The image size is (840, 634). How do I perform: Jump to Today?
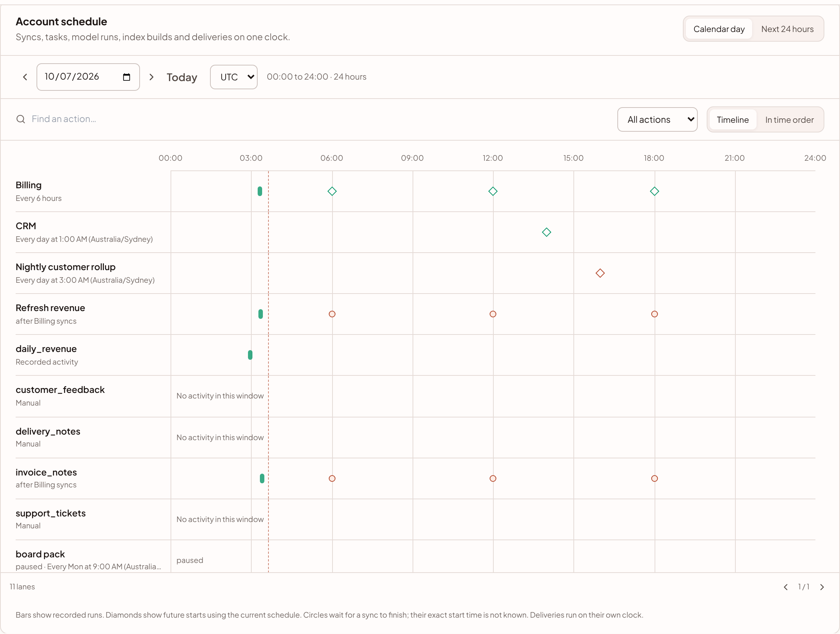[182, 77]
